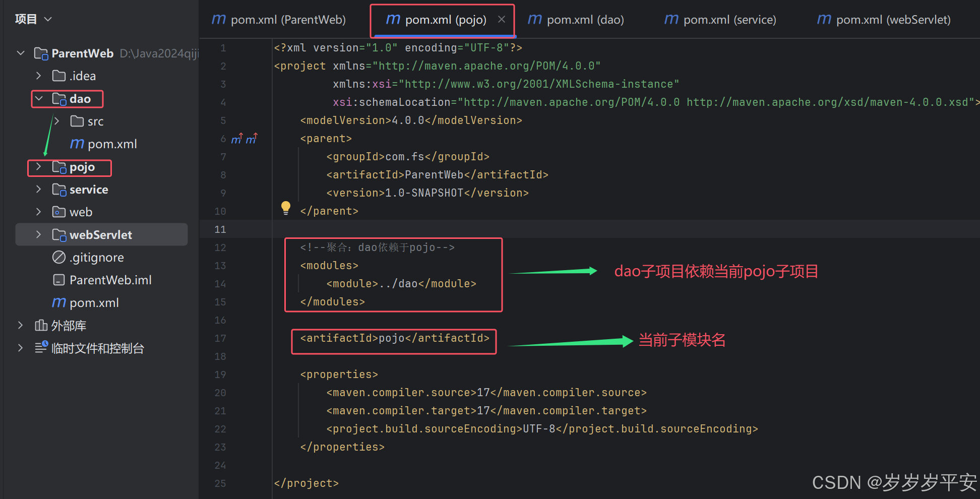Image resolution: width=980 pixels, height=499 pixels.
Task: Click the service module folder icon
Action: [x=59, y=190]
